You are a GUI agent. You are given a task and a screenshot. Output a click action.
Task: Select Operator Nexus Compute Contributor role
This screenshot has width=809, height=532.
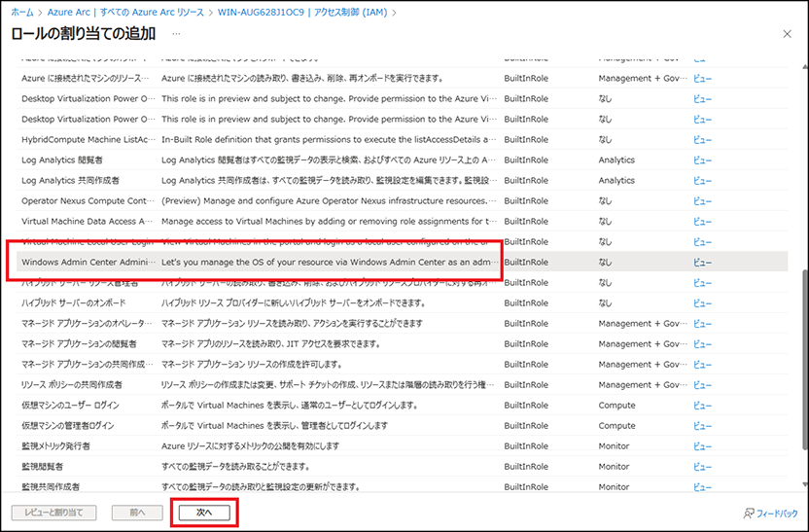[402, 200]
